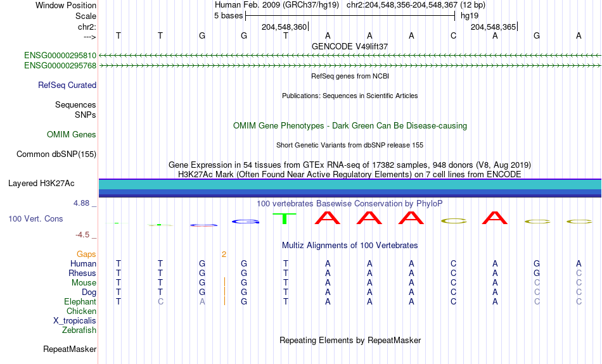The image size is (602, 364).
Task: Click the Sequences track label
Action: point(75,104)
